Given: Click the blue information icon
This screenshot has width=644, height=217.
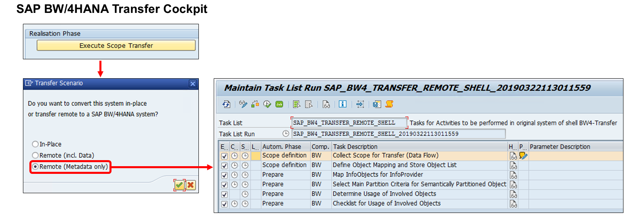Looking at the screenshot, I should pyautogui.click(x=343, y=104).
